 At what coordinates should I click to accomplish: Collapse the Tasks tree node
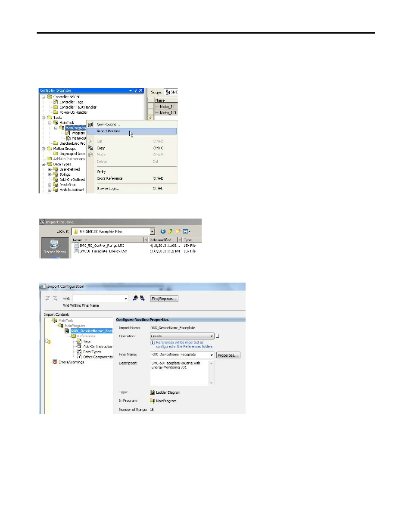(x=44, y=118)
